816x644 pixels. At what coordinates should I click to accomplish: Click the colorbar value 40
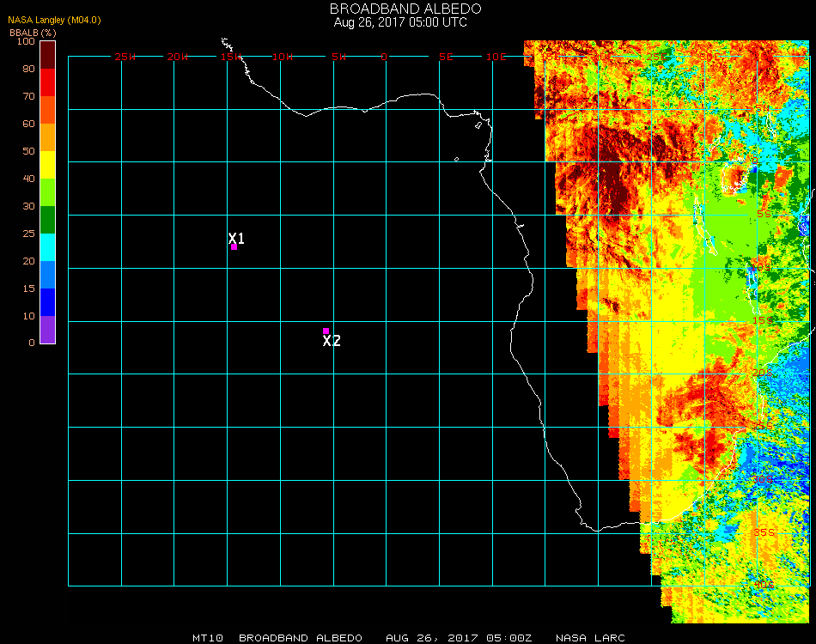(x=28, y=179)
